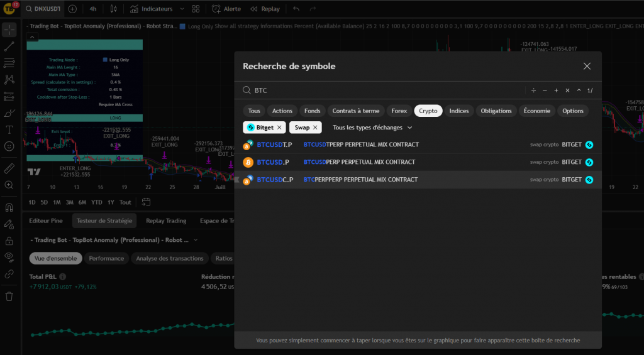Select the trend line drawing tool
The image size is (644, 355).
click(x=9, y=46)
